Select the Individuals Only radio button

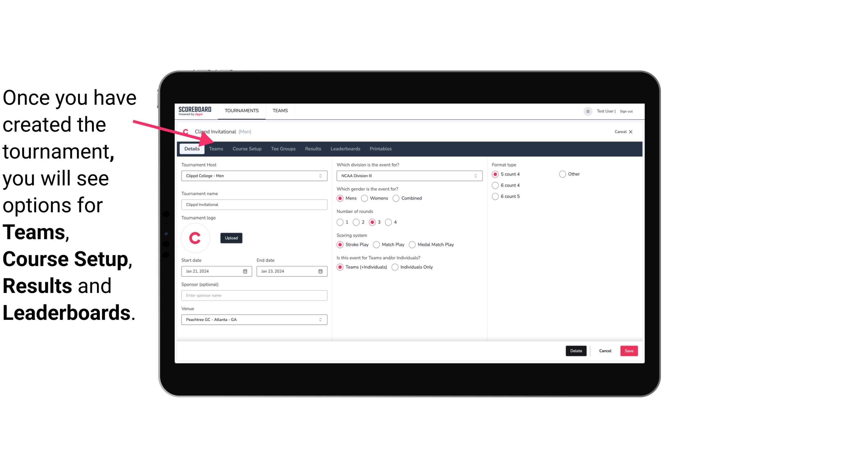click(x=394, y=267)
